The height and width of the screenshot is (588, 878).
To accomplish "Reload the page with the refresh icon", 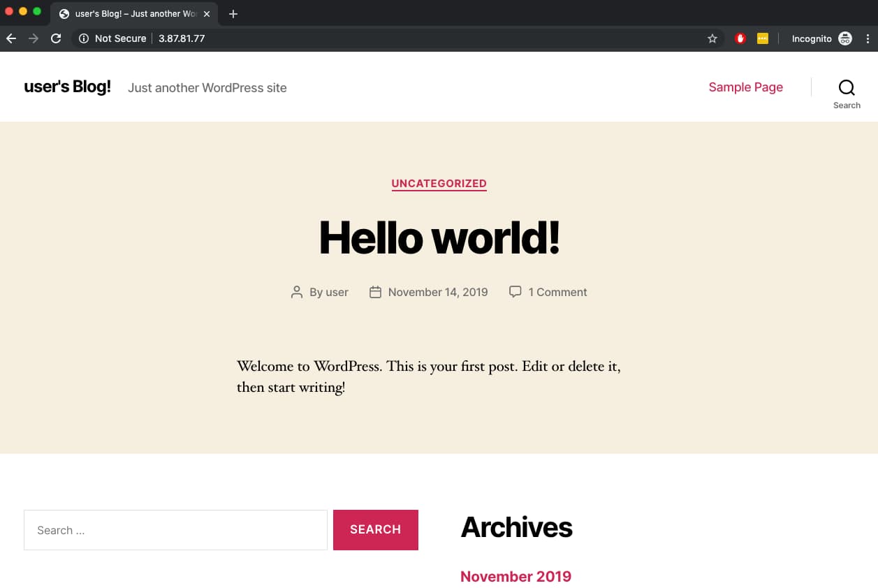I will (x=56, y=38).
